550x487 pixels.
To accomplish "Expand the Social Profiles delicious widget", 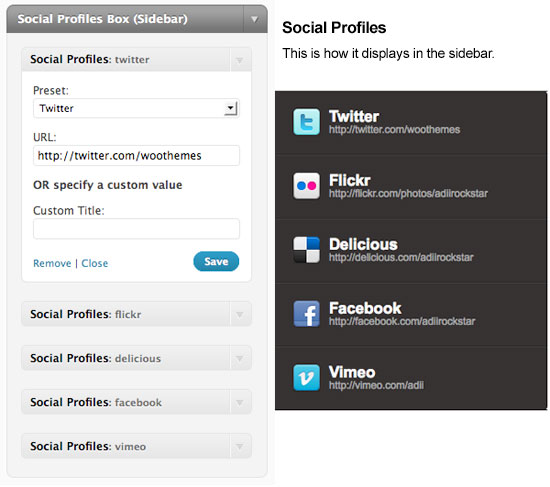I will coord(240,358).
